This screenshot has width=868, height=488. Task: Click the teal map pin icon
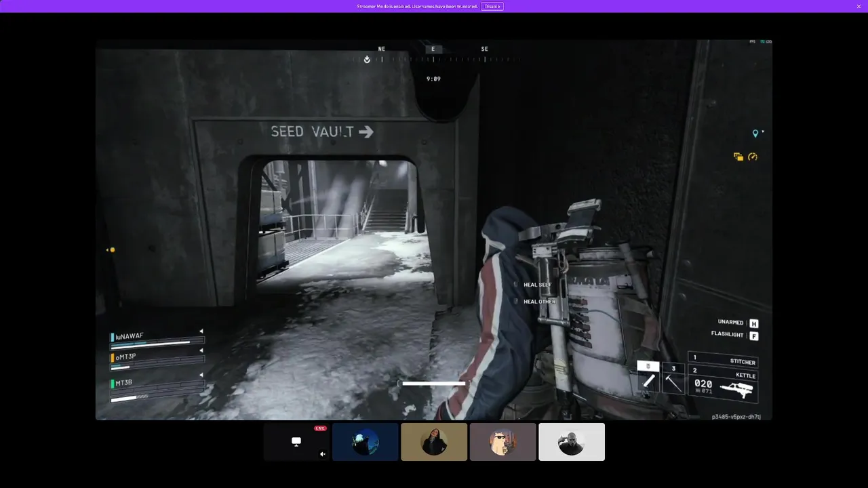point(755,134)
